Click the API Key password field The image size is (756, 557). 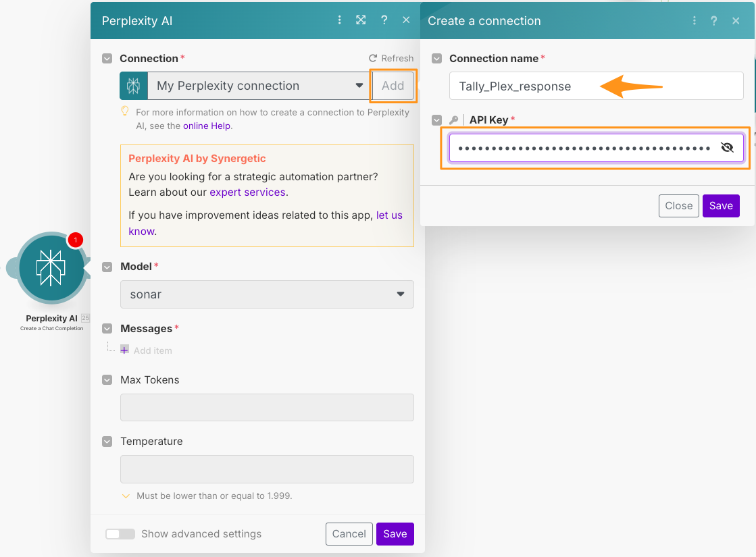point(597,147)
